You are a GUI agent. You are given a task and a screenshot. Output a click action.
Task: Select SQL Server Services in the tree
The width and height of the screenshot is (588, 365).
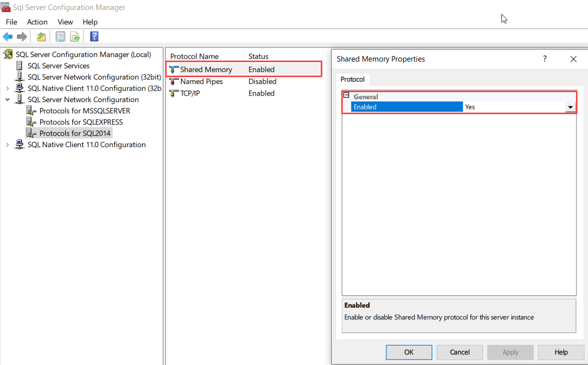(x=59, y=66)
